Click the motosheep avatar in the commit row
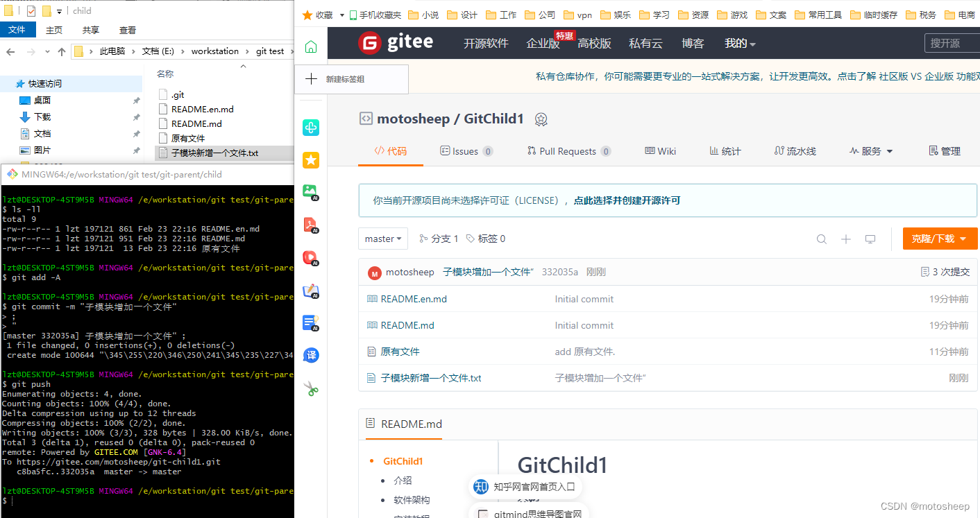The height and width of the screenshot is (518, 980). pos(375,273)
